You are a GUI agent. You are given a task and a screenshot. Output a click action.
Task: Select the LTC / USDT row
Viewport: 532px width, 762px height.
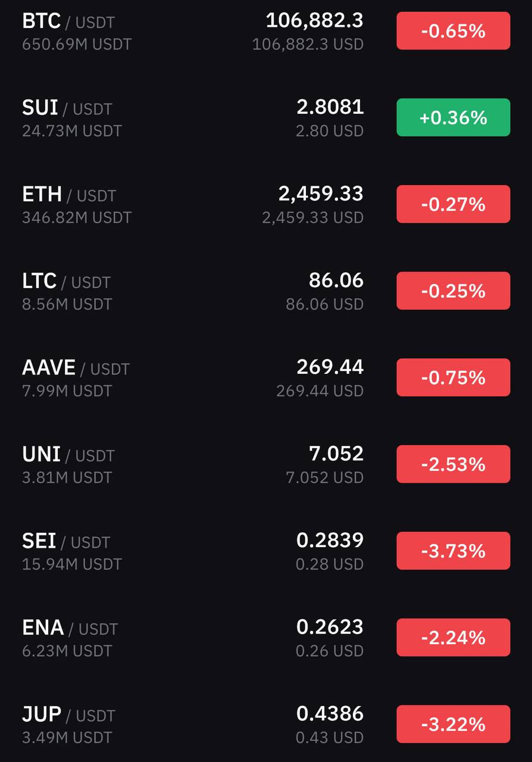(x=266, y=291)
